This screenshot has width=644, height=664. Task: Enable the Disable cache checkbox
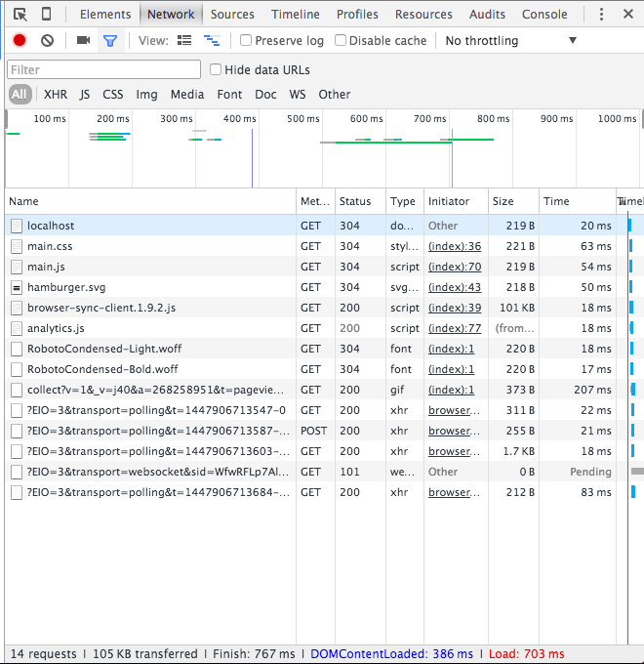341,40
